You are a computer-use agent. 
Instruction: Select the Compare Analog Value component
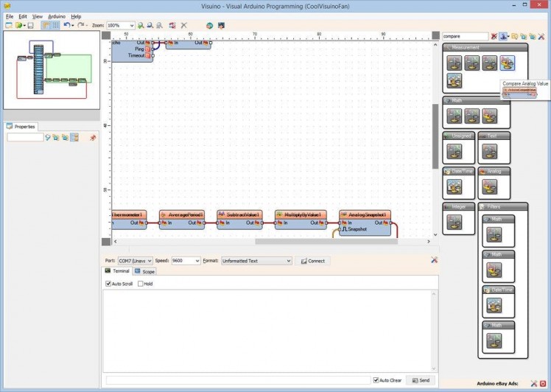click(x=508, y=63)
